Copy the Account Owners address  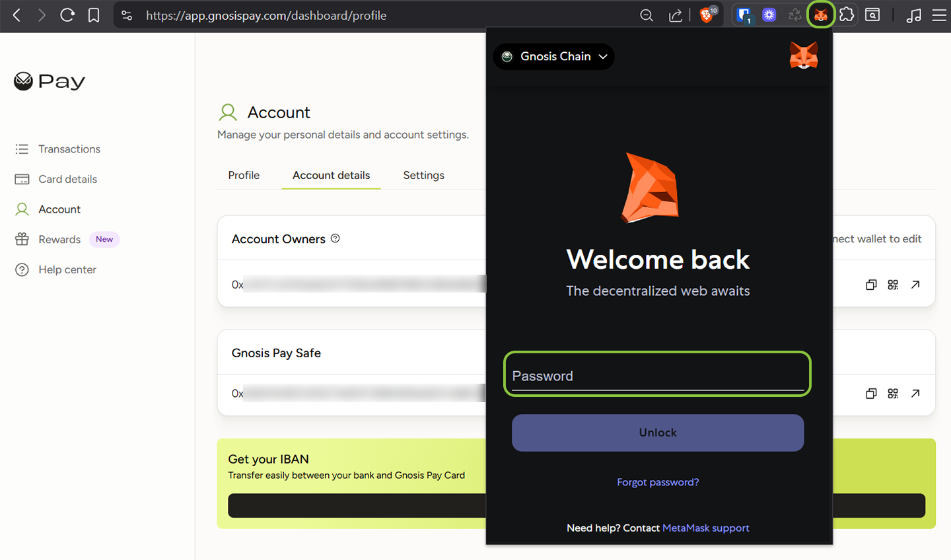871,285
